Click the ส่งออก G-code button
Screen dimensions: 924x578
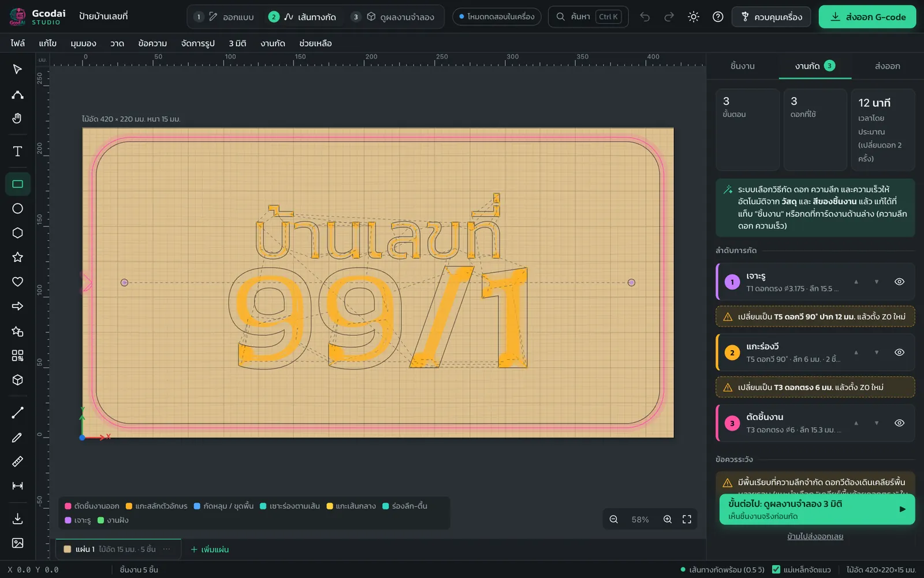point(867,17)
